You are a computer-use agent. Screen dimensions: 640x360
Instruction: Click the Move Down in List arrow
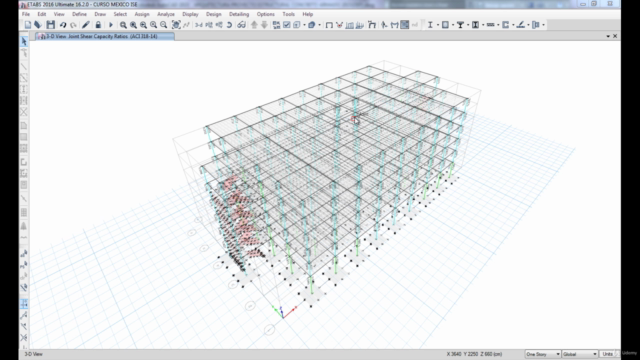[x=264, y=25]
